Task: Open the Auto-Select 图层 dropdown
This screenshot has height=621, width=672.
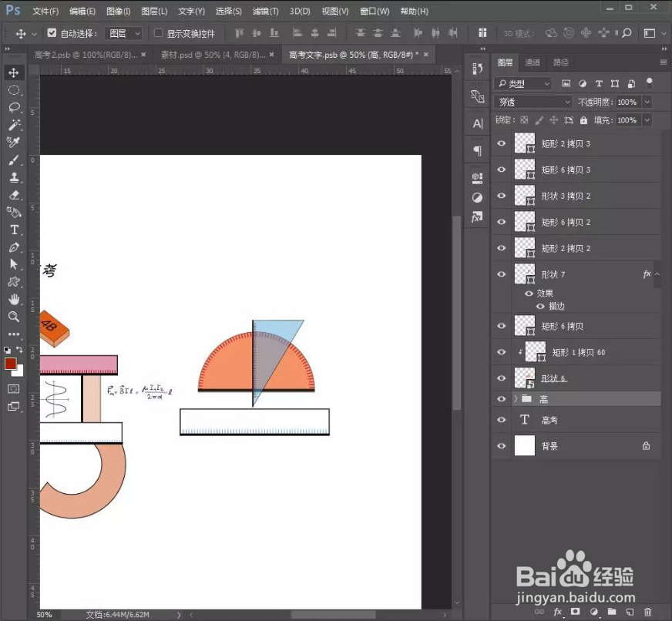Action: coord(123,33)
